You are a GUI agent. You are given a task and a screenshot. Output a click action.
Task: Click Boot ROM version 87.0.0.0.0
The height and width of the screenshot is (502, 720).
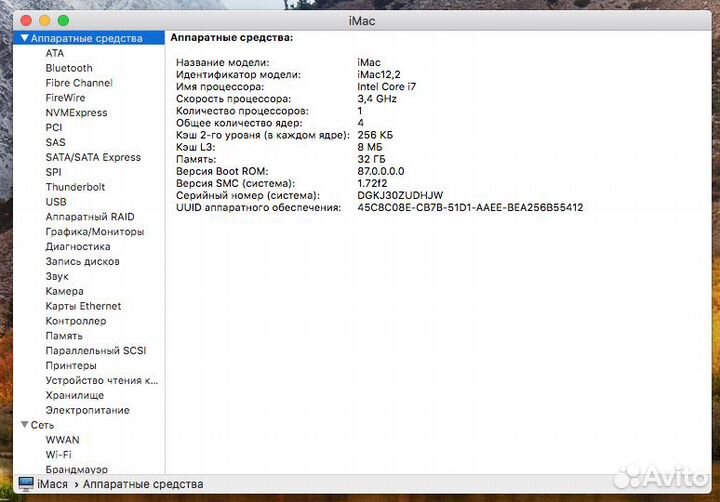click(381, 171)
